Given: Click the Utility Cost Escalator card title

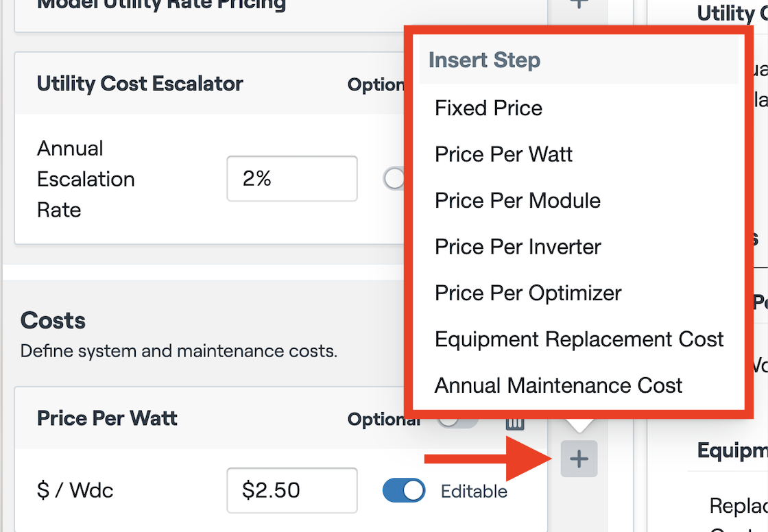Looking at the screenshot, I should pyautogui.click(x=140, y=84).
